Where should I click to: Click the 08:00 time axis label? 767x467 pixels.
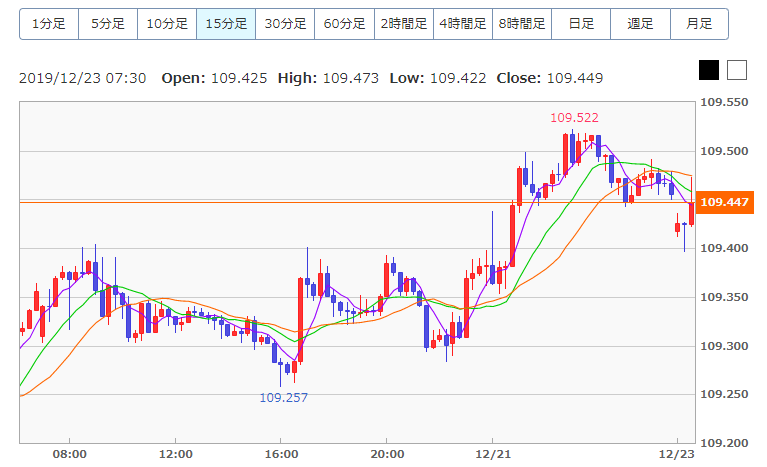point(69,454)
